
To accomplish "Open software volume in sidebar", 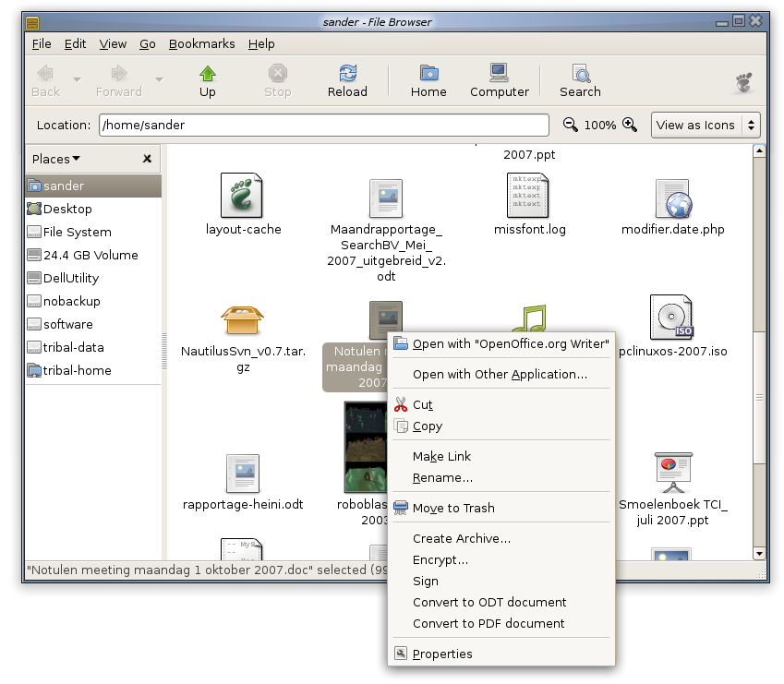I will [x=93, y=324].
